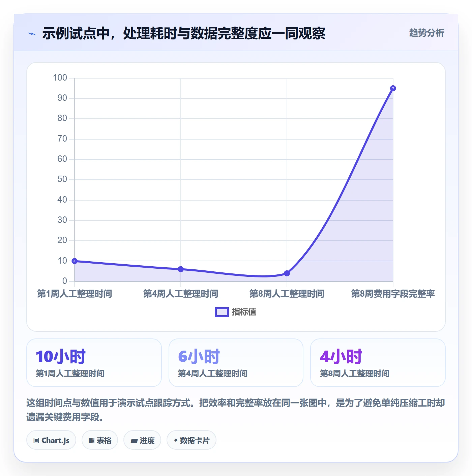Click the description paragraph starting 这组时间点与数值

(236, 410)
